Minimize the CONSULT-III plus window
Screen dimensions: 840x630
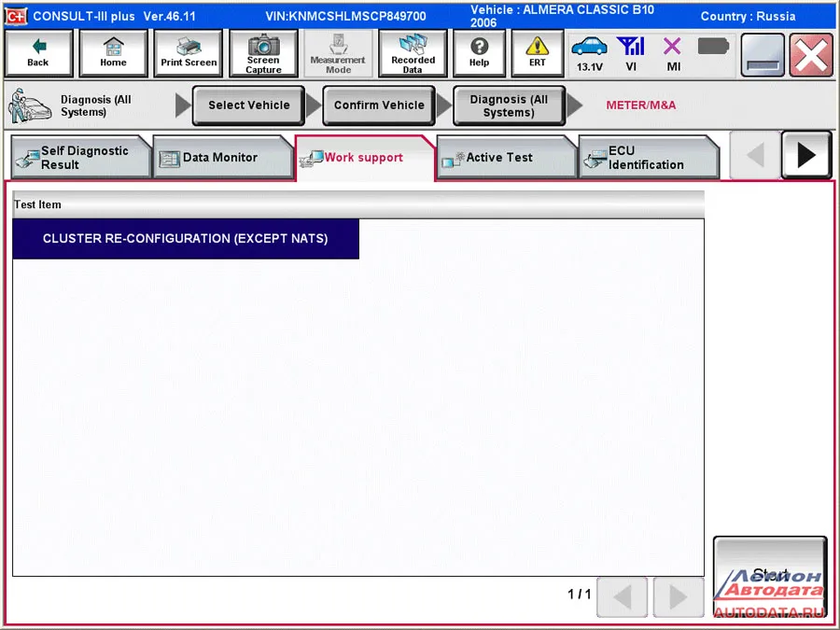click(763, 55)
